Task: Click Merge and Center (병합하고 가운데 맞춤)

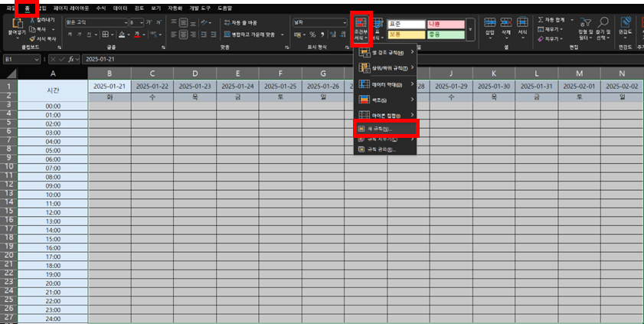Action: (250, 34)
